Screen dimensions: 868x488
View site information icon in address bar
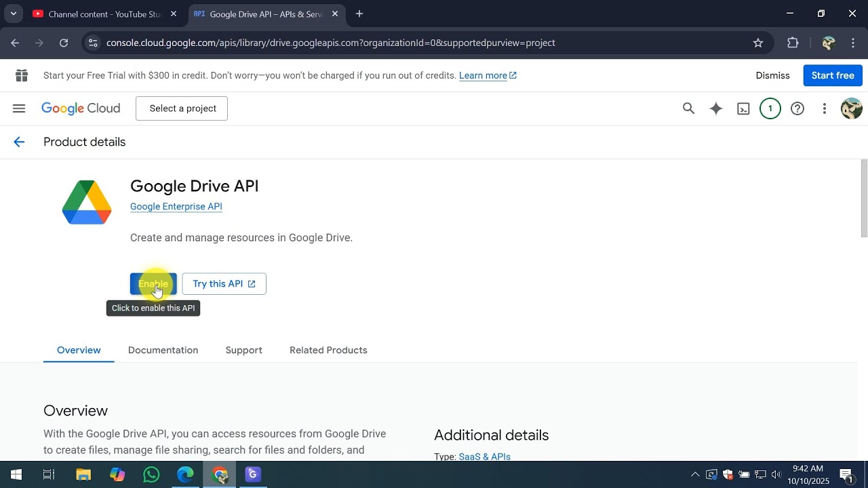point(93,43)
